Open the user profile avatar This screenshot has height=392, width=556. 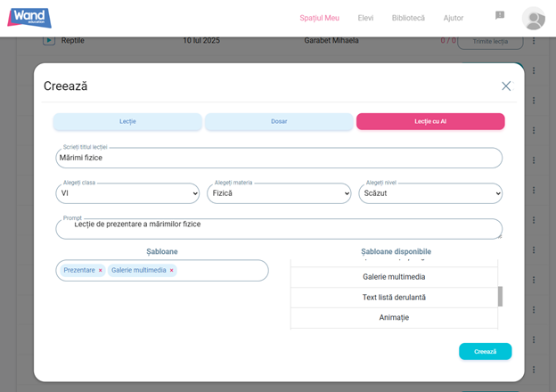[533, 18]
